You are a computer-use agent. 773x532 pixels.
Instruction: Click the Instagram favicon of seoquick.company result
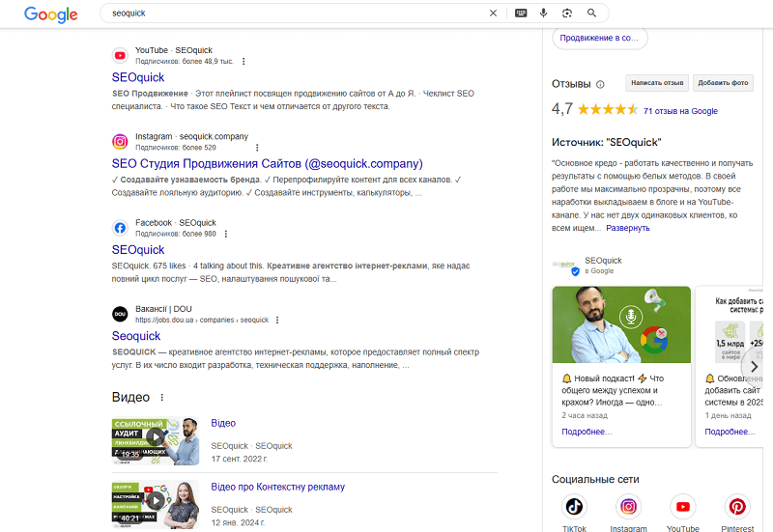click(x=120, y=142)
